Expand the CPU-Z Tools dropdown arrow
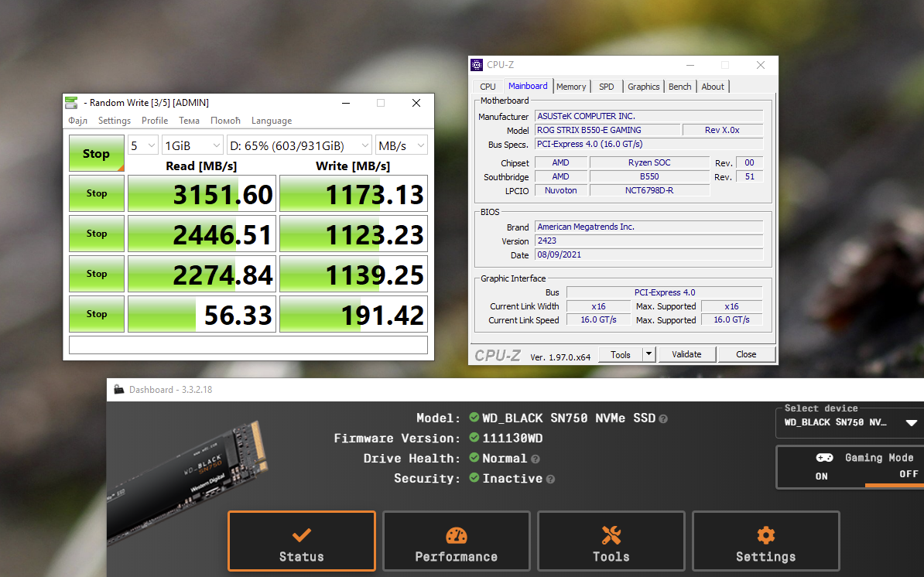 coord(649,354)
